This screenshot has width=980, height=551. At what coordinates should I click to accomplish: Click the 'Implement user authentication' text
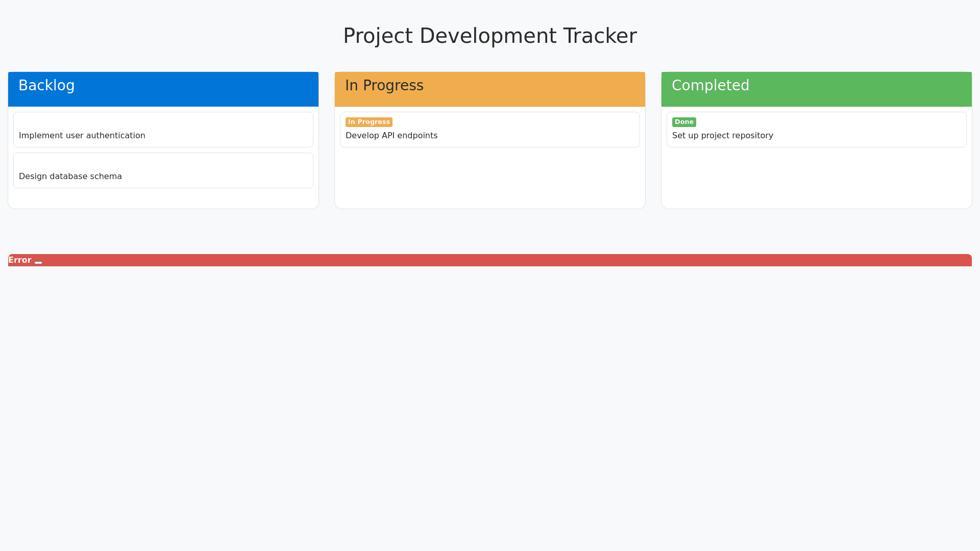[x=82, y=136]
